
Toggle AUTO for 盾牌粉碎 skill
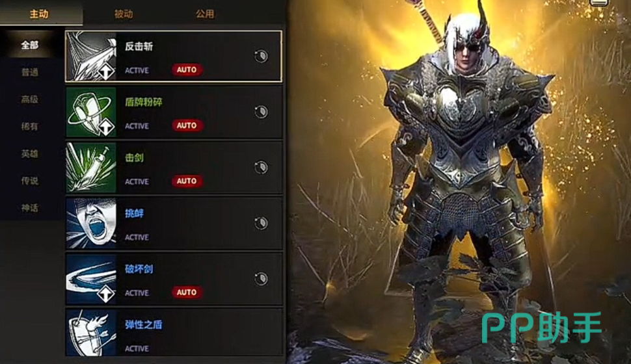tap(187, 125)
